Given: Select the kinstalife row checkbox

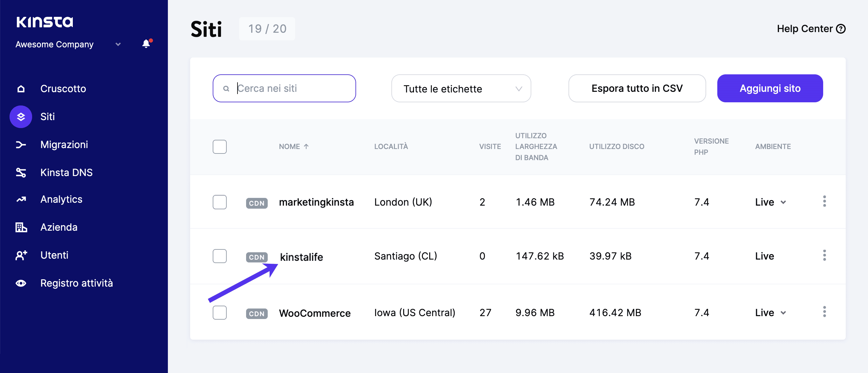Looking at the screenshot, I should [x=219, y=256].
